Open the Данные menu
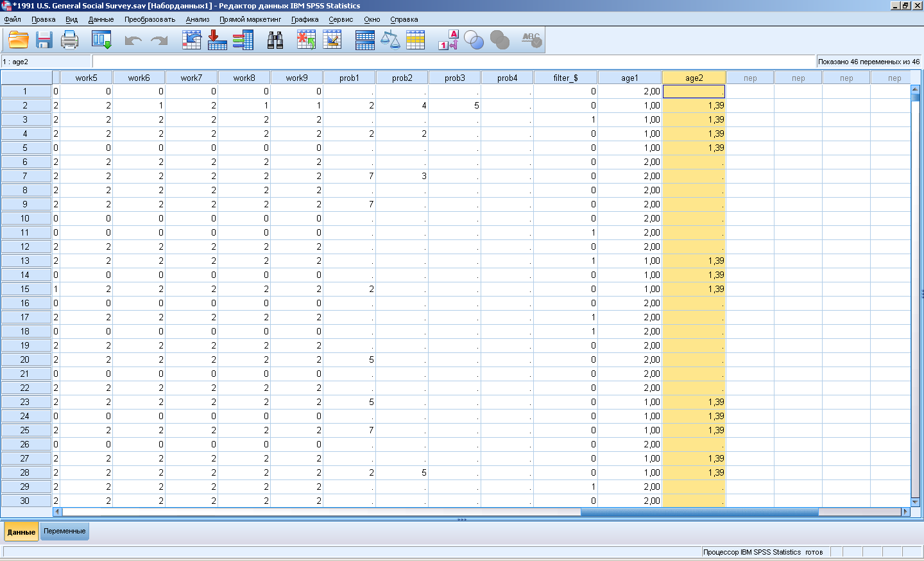Image resolution: width=924 pixels, height=561 pixels. [x=101, y=19]
